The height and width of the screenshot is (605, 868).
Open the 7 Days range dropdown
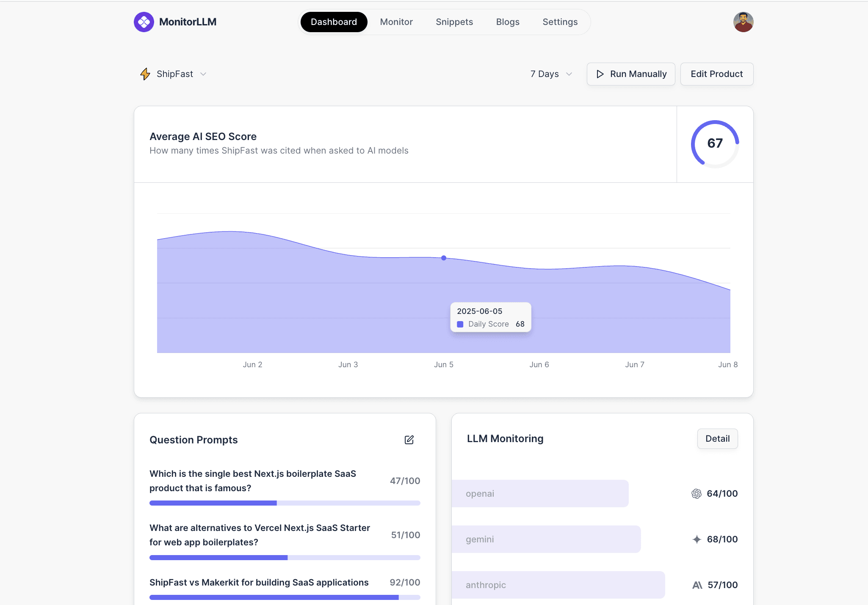[x=551, y=74]
